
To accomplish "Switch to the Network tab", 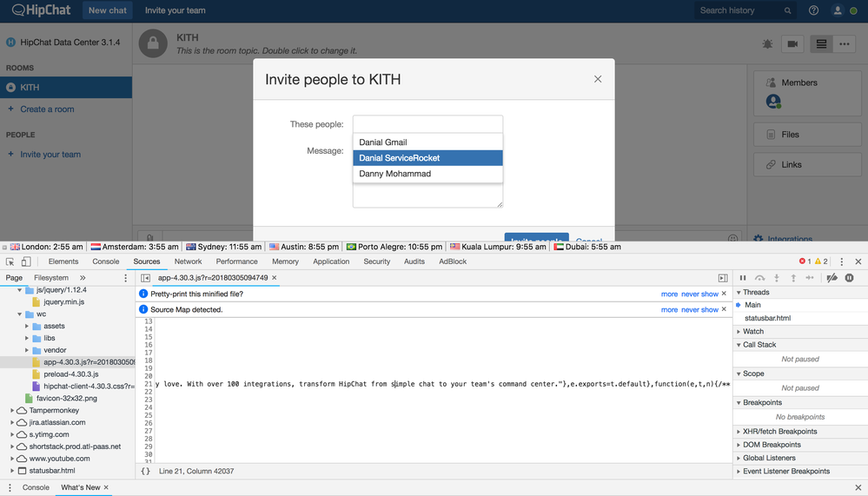I will tap(189, 261).
